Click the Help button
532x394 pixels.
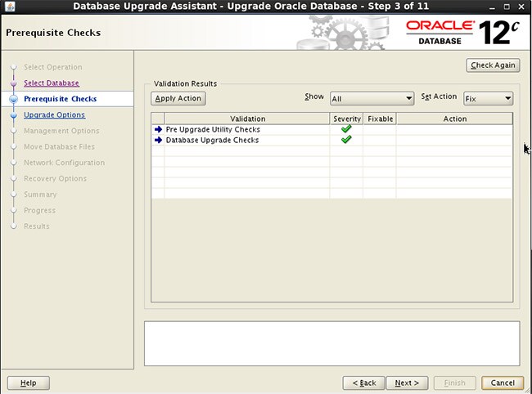tap(29, 383)
